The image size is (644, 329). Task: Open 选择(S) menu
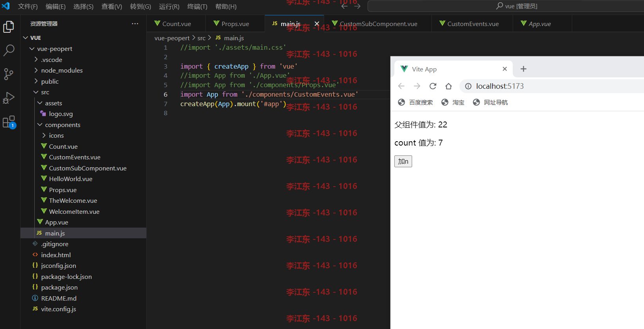coord(84,6)
